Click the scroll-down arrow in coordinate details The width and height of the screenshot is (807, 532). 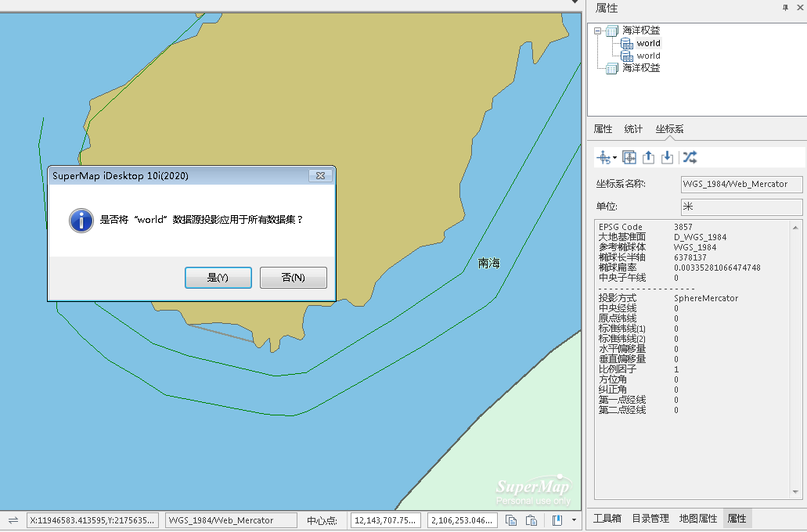click(795, 492)
